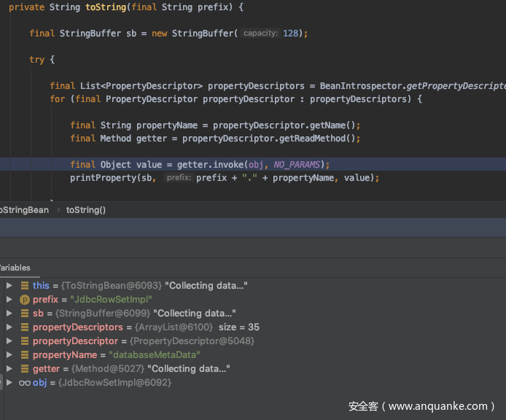Switch to the Variables tab
This screenshot has width=506, height=420.
[x=15, y=268]
